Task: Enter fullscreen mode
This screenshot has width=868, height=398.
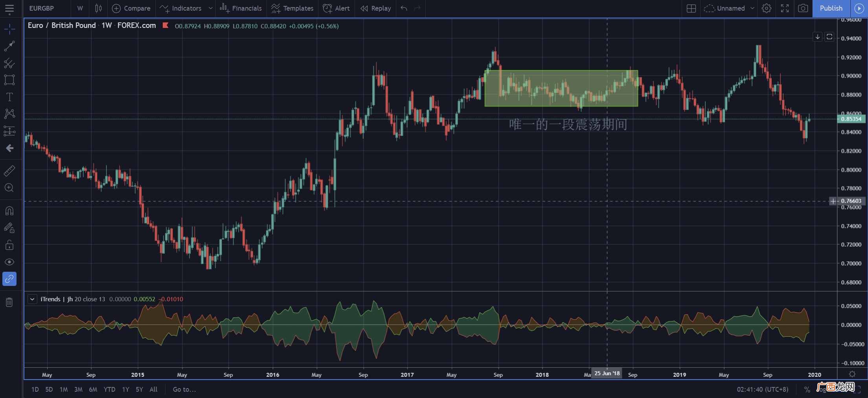Action: click(785, 8)
